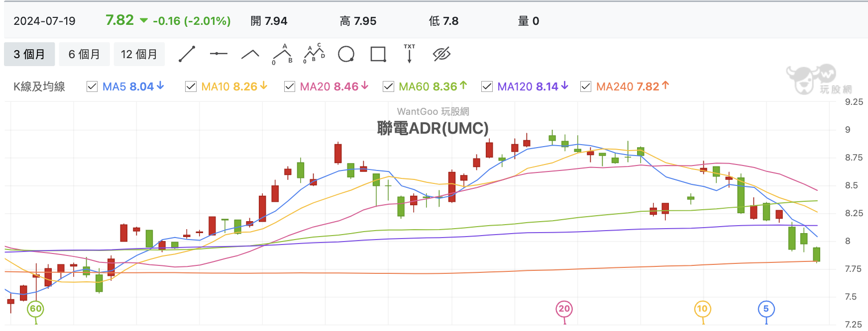Viewport: 868px width, 331px height.
Task: Click the chart title 聯電ADR(UMC)
Action: 433,128
